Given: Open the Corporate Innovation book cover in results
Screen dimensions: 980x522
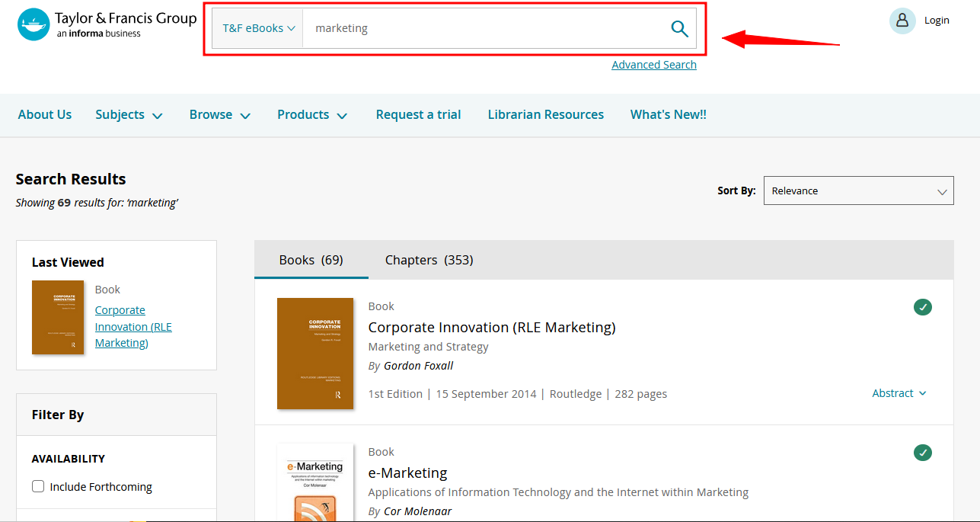Looking at the screenshot, I should [315, 354].
